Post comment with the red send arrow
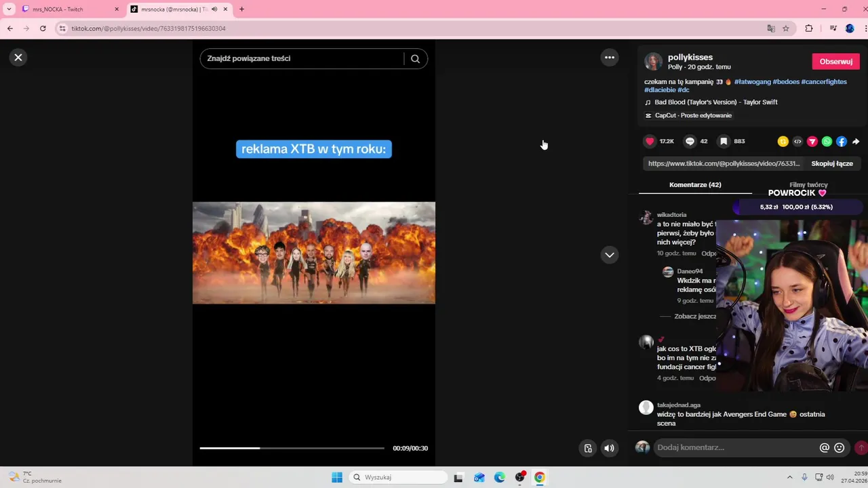 pos(861,447)
